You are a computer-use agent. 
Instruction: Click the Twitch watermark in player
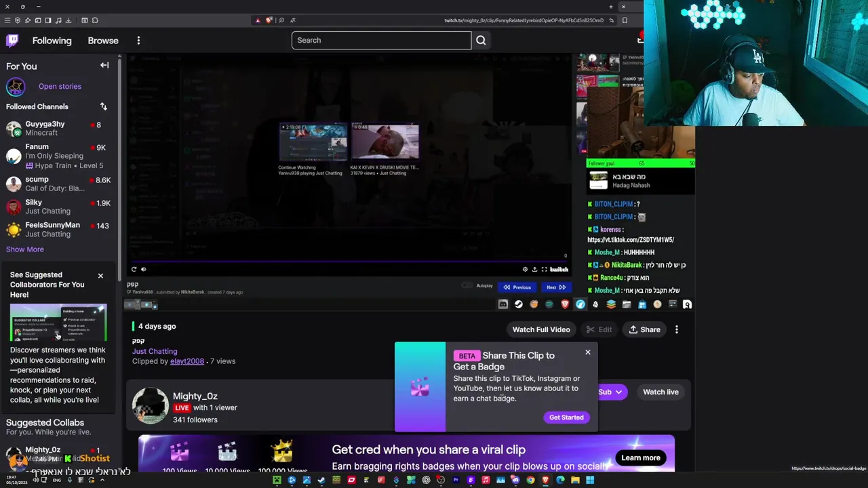(x=559, y=270)
